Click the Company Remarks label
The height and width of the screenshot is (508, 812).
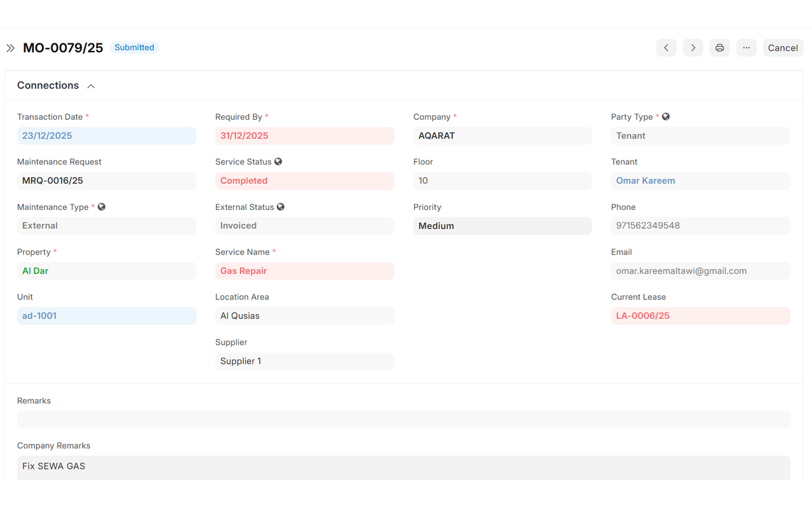pyautogui.click(x=53, y=446)
